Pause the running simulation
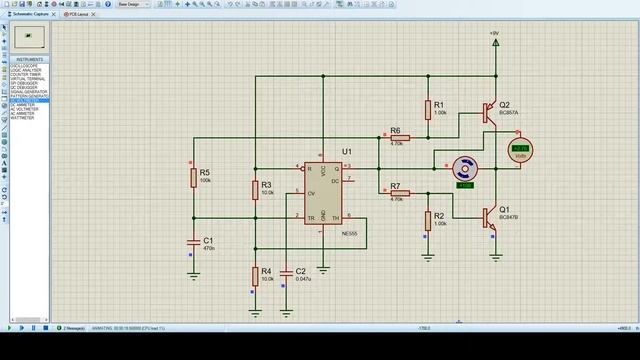 click(33, 328)
